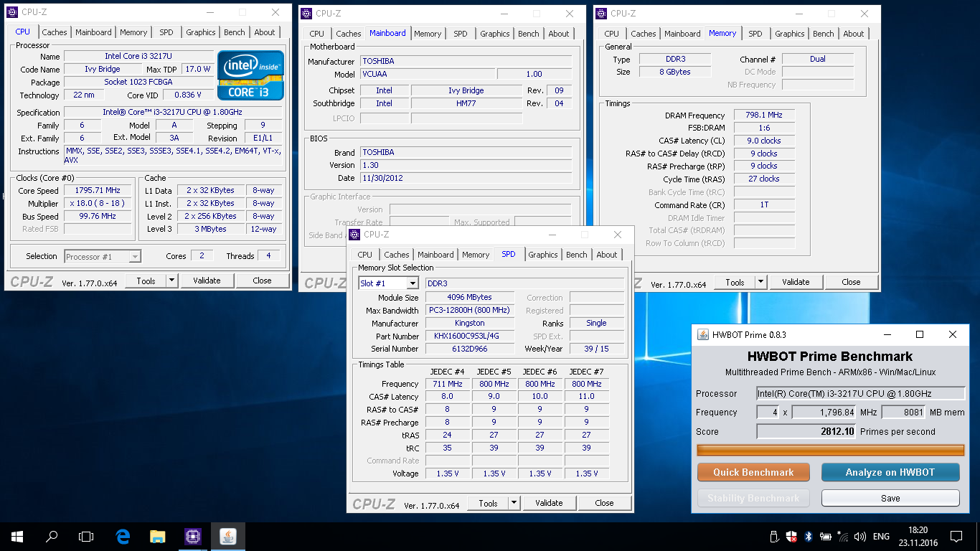Open the Slot #1 memory slot dropdown
Viewport: 980px width, 551px height.
pos(412,283)
